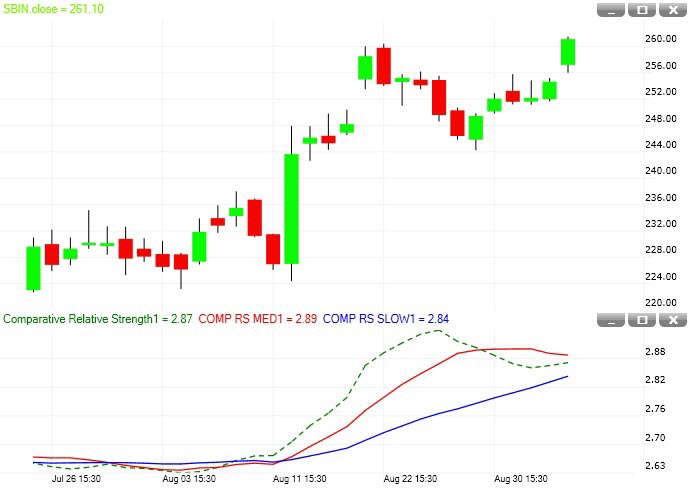Click the last green candle near 260.00
This screenshot has height=498, width=688.
point(568,52)
